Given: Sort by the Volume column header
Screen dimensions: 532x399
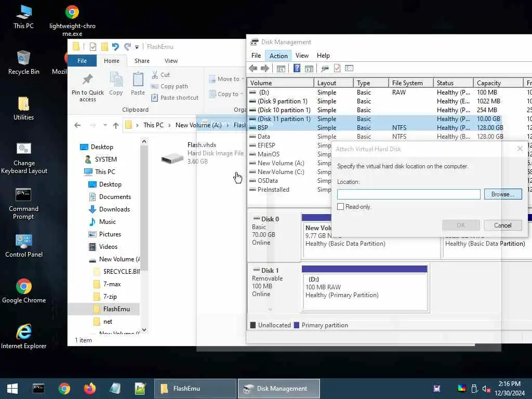Looking at the screenshot, I should coord(281,83).
